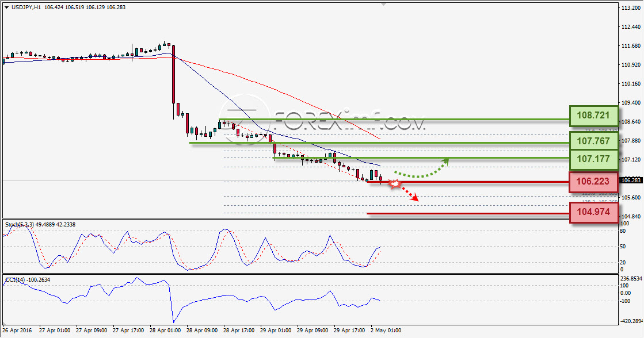Click the 28 Apr 17:00 time label

coord(239,330)
